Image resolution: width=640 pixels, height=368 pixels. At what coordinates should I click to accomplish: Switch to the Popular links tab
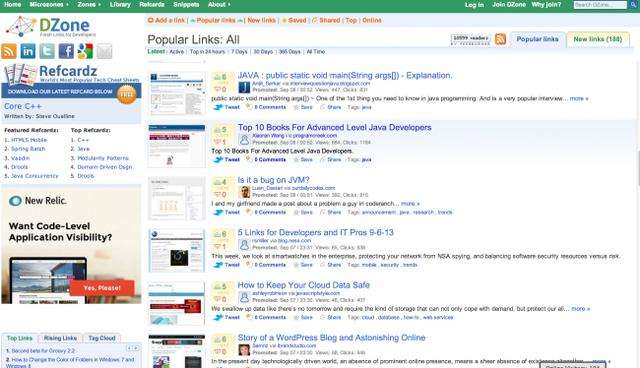537,39
